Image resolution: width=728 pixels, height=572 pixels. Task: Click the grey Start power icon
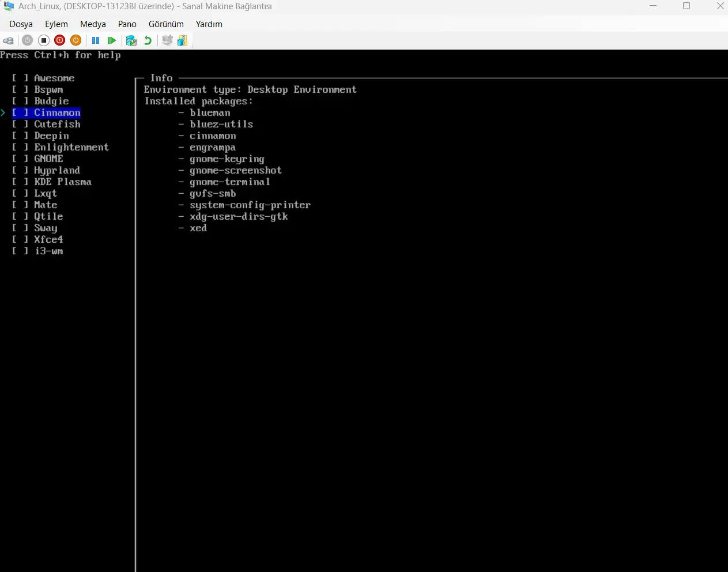click(x=27, y=40)
